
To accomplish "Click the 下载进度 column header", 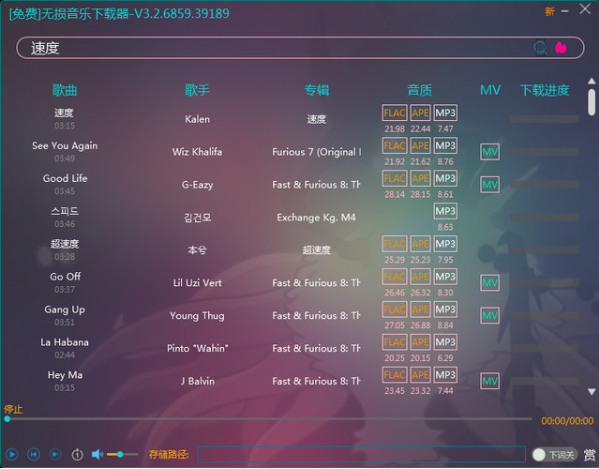I will coord(544,90).
